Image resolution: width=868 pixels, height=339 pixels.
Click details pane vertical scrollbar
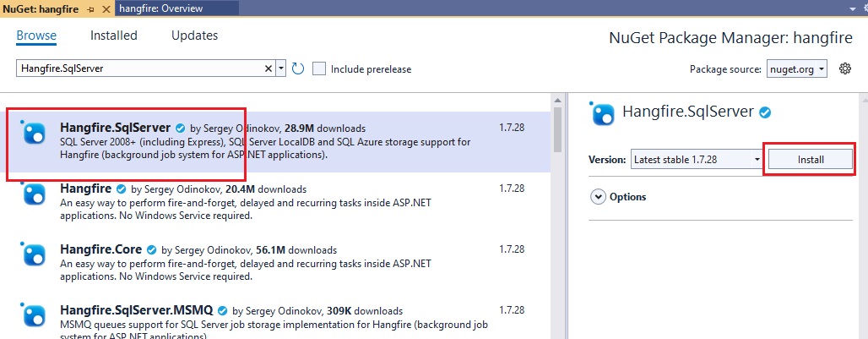[x=862, y=216]
